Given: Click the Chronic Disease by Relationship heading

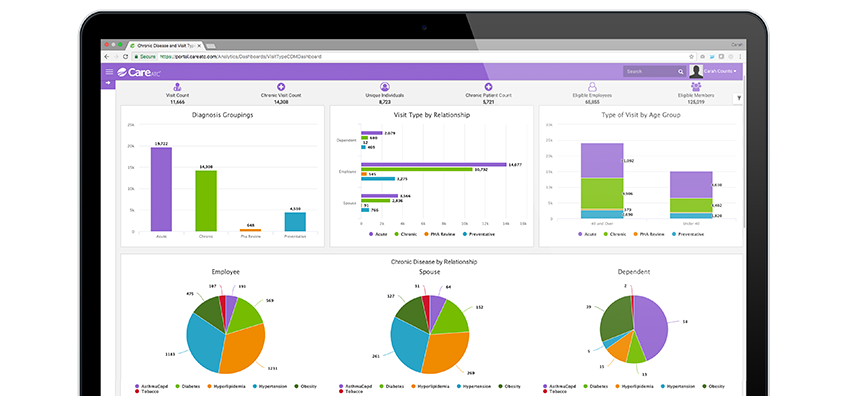Looking at the screenshot, I should 434,261.
